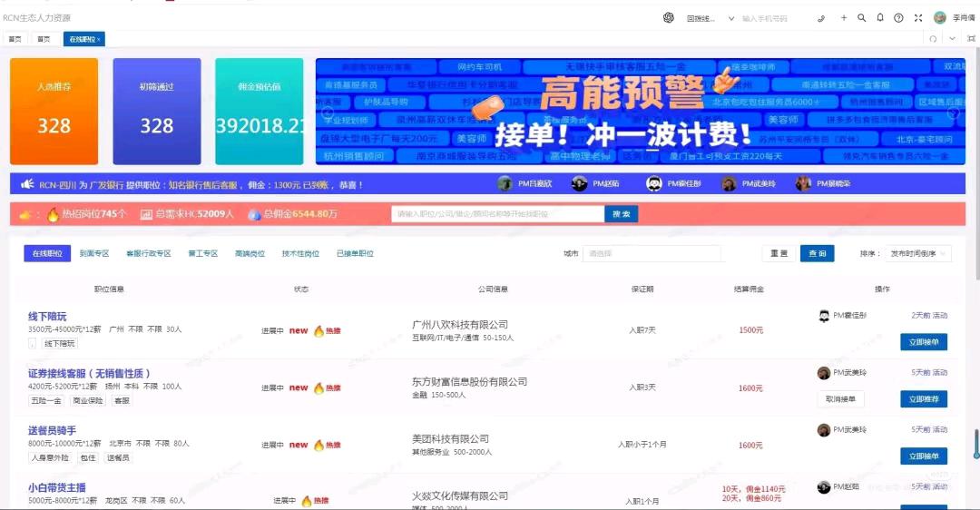
Task: Open the 送餐员骑手 job link
Action: (53, 430)
